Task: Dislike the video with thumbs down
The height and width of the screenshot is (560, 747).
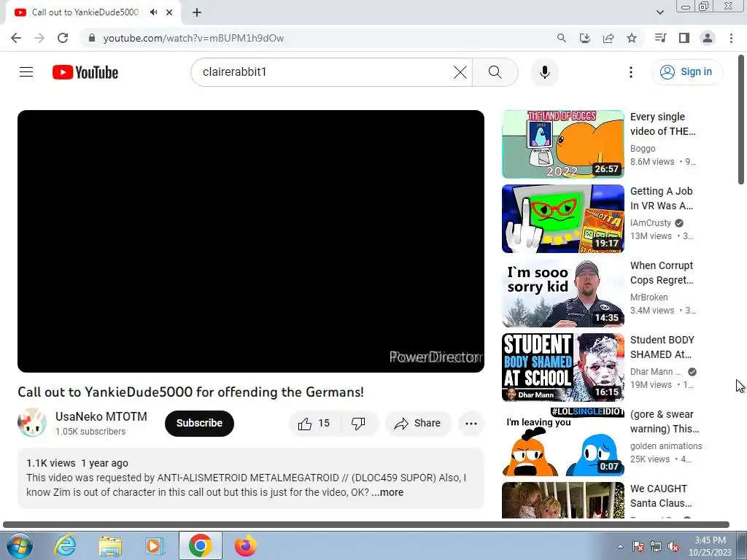Action: point(358,424)
